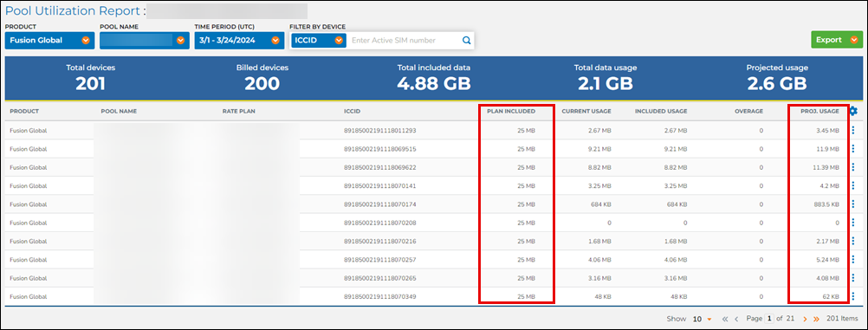Open row menu for ICCID 89185002191118070174
This screenshot has width=868, height=330.
[x=853, y=204]
